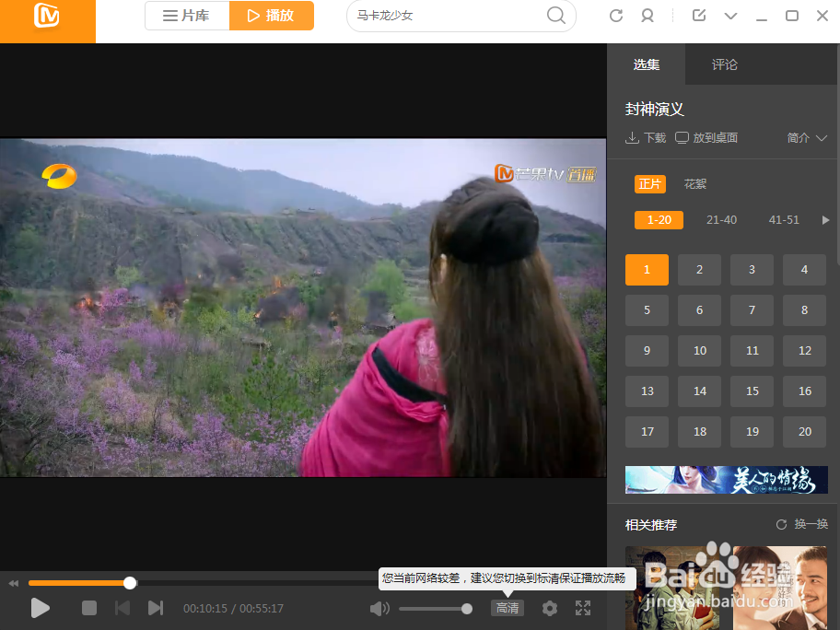This screenshot has height=630, width=840.
Task: Open the first recommended show thumbnail
Action: click(672, 588)
